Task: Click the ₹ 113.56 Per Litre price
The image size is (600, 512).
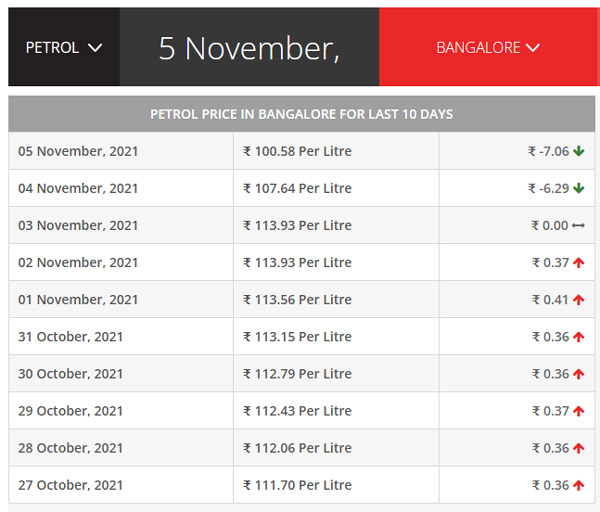Action: coord(297,300)
